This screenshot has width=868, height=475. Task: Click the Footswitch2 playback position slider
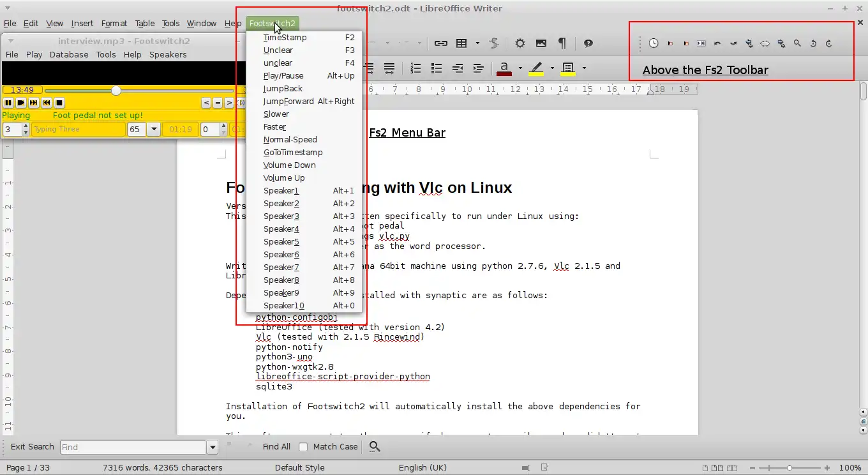pos(116,91)
